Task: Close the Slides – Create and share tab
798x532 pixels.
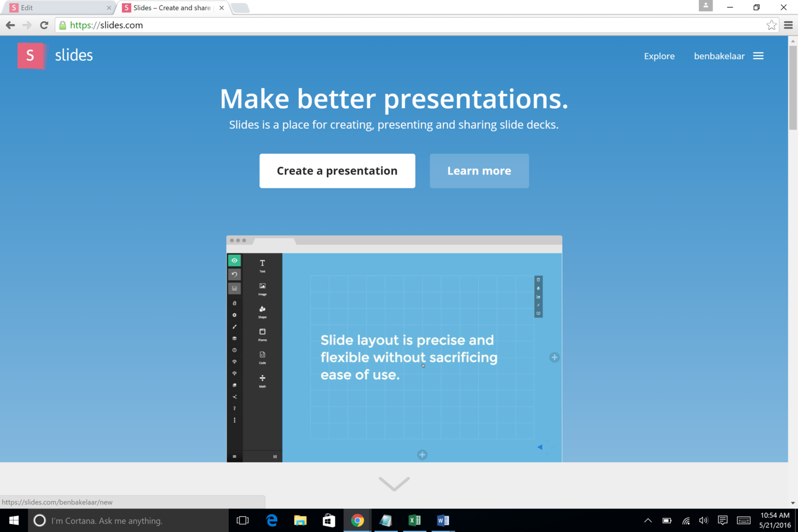Action: pos(222,8)
